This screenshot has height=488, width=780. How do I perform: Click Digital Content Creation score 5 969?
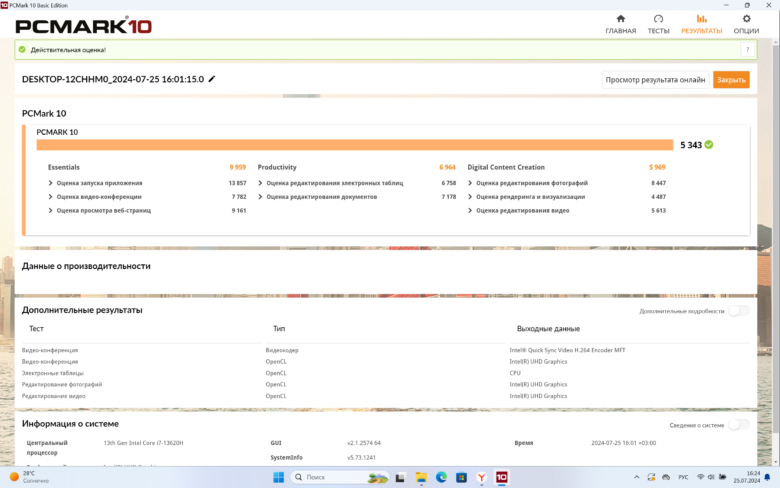pos(657,168)
